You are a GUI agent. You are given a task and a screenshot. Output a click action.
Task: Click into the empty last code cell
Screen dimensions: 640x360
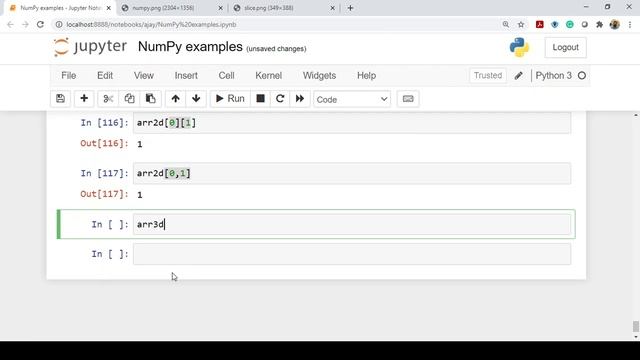tap(352, 254)
